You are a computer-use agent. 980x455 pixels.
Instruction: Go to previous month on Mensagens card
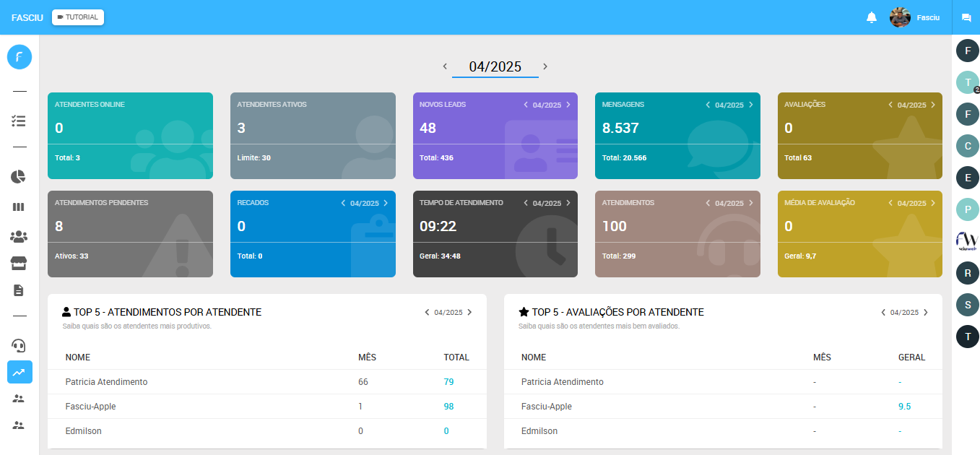pyautogui.click(x=708, y=105)
